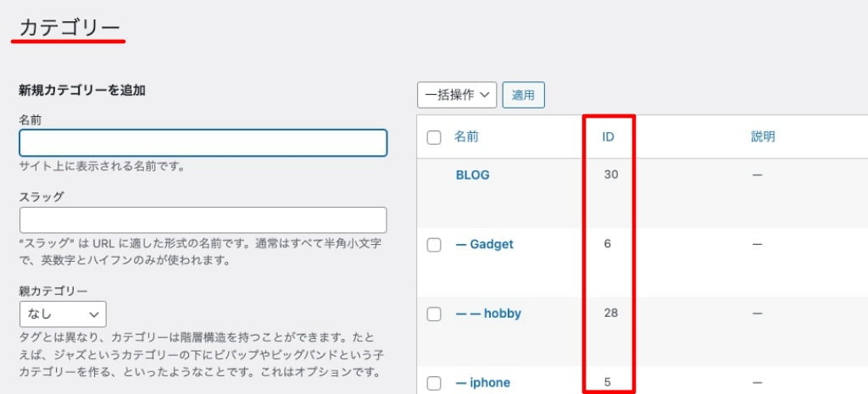868x394 pixels.
Task: Open the Gadget category link
Action: 484,245
